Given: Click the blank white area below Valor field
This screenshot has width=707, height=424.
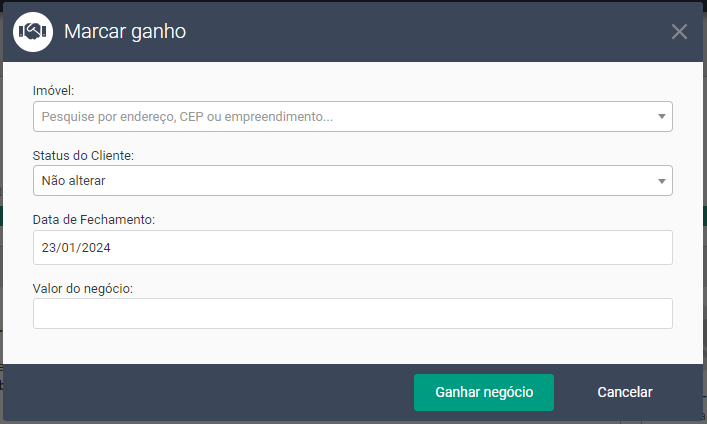Looking at the screenshot, I should coord(352,346).
